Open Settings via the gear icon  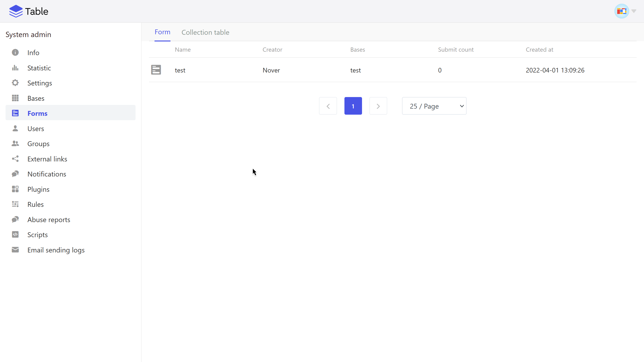pos(15,83)
